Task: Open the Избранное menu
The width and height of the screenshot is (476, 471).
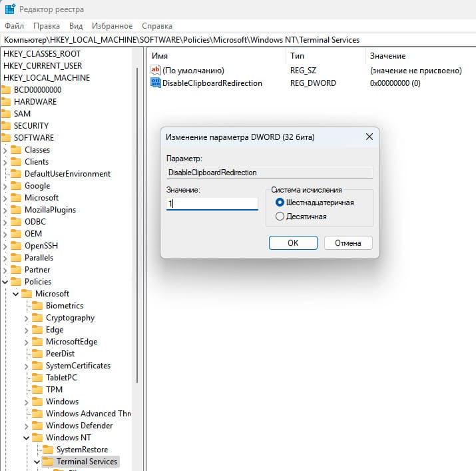Action: tap(112, 26)
